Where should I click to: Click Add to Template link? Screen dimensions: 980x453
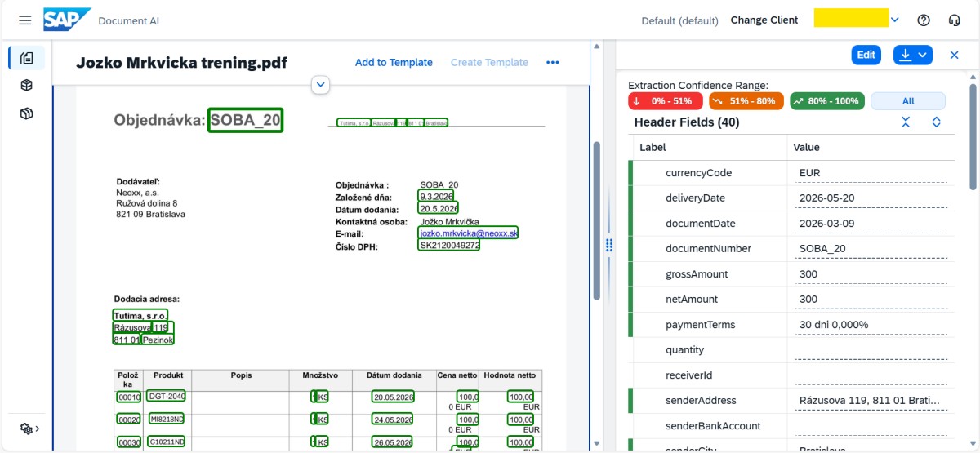tap(394, 63)
